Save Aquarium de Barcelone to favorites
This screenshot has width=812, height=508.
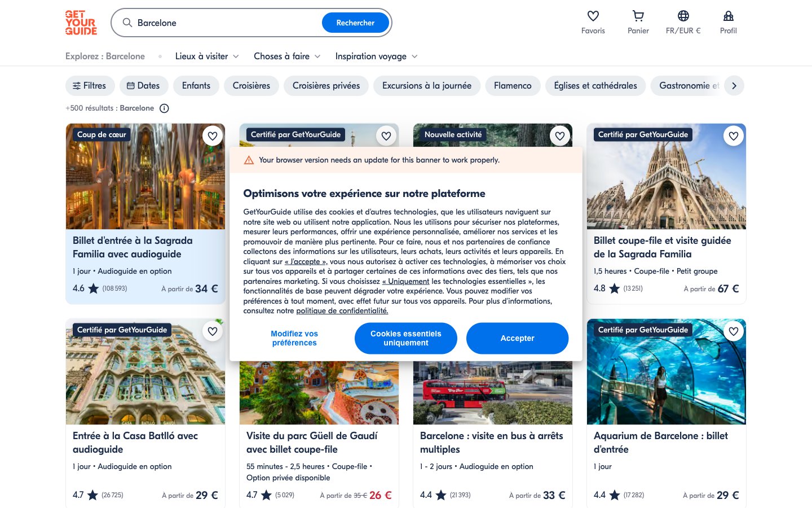click(x=733, y=331)
